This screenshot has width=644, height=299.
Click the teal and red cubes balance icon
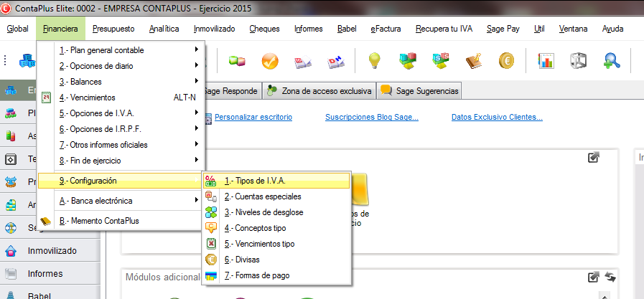click(x=408, y=61)
